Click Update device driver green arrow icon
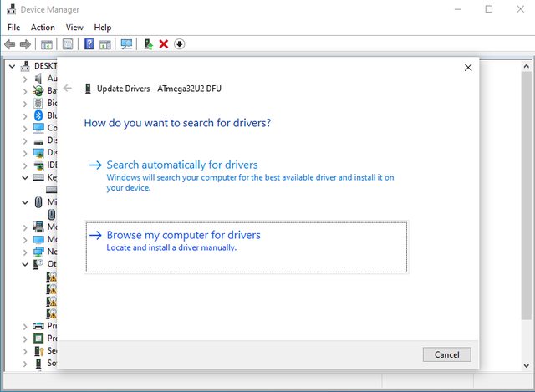Screen dimensions: 535x392 click(x=148, y=44)
